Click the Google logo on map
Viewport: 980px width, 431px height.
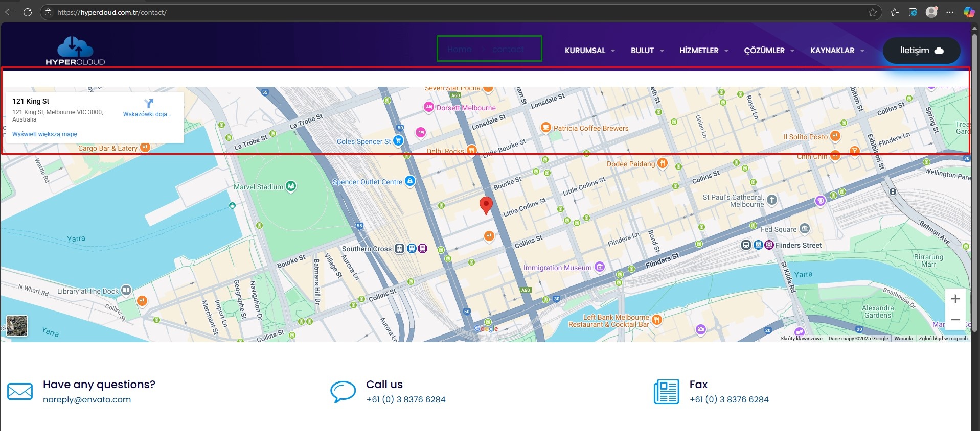(486, 328)
